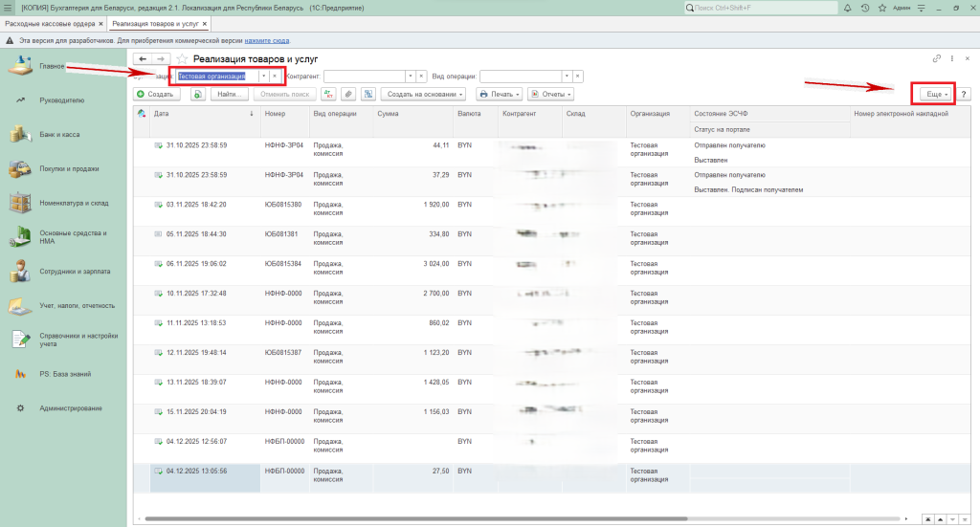
Task: Expand the Контрагент filter dropdown
Action: click(410, 77)
